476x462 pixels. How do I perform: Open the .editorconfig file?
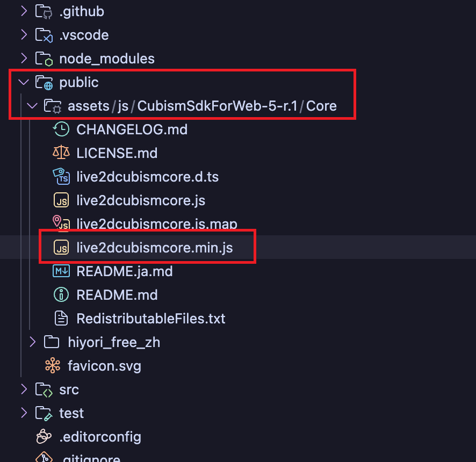tap(100, 437)
